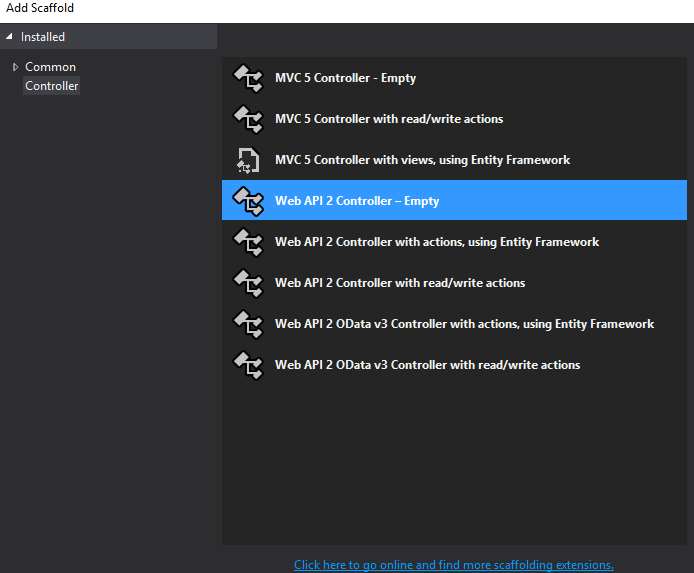This screenshot has width=694, height=573.
Task: Collapse the Installed section arrow
Action: pyautogui.click(x=10, y=37)
